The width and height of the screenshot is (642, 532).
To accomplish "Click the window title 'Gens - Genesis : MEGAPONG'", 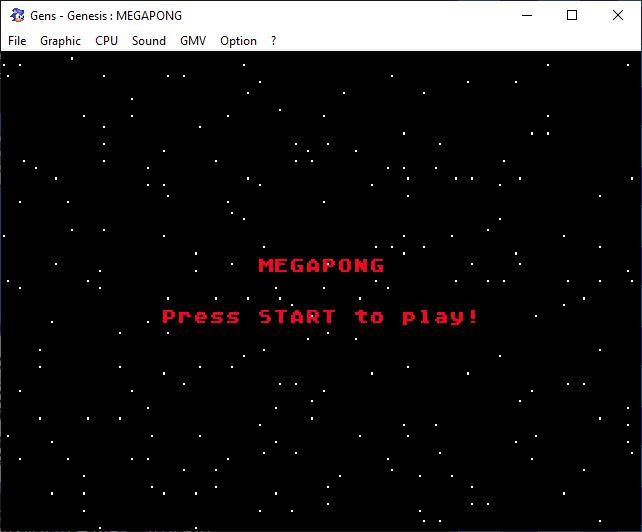I will tap(106, 16).
